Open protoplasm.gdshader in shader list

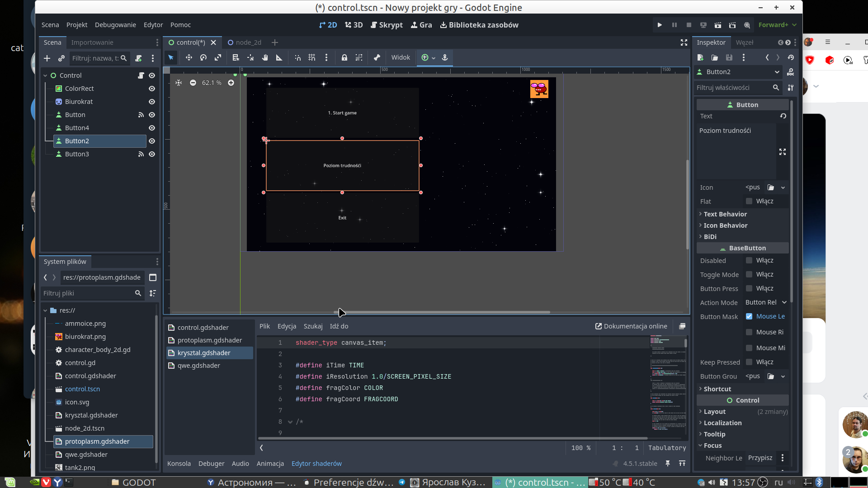[x=209, y=340]
